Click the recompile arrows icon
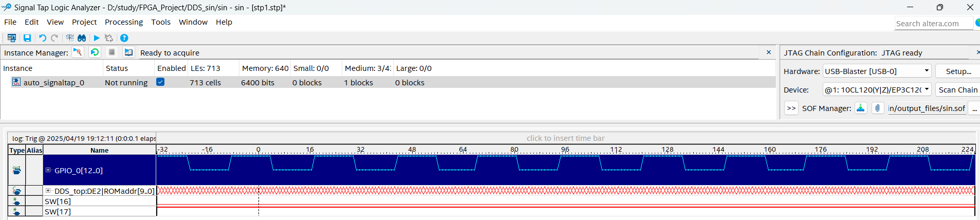Image resolution: width=980 pixels, height=220 pixels. pyautogui.click(x=109, y=38)
